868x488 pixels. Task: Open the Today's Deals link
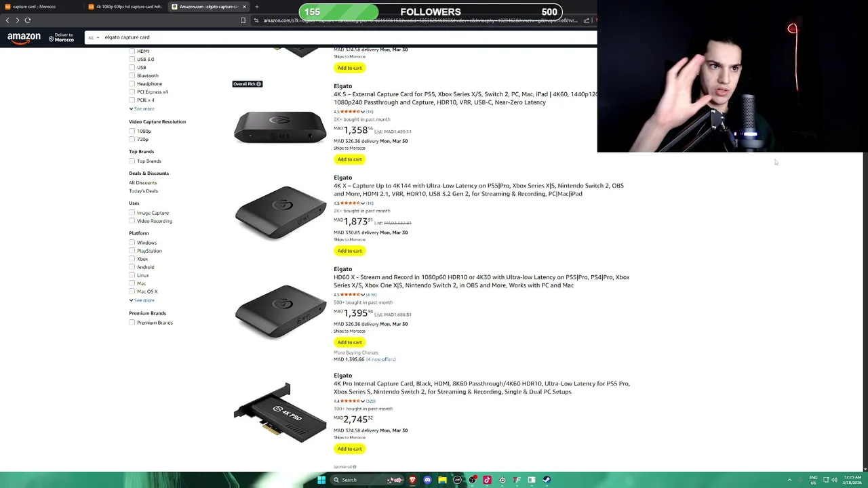pyautogui.click(x=143, y=191)
